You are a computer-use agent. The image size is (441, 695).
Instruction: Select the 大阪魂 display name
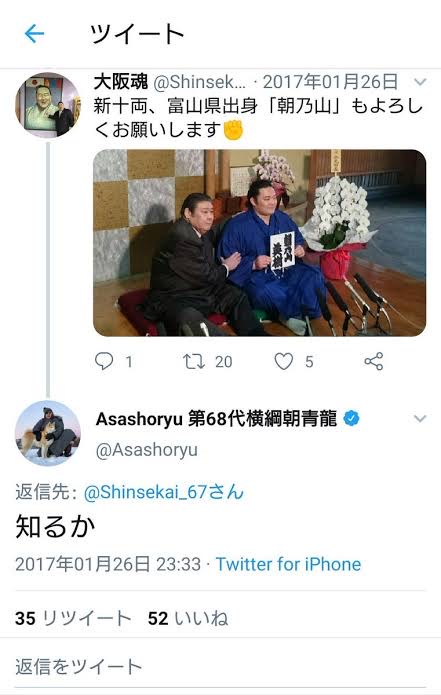pyautogui.click(x=121, y=82)
